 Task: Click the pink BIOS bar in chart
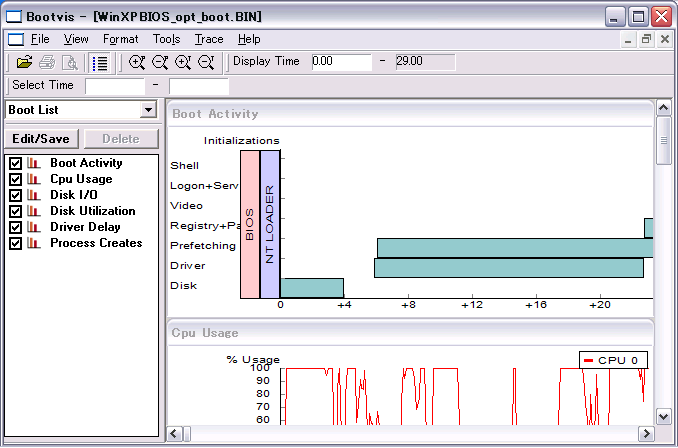point(250,224)
